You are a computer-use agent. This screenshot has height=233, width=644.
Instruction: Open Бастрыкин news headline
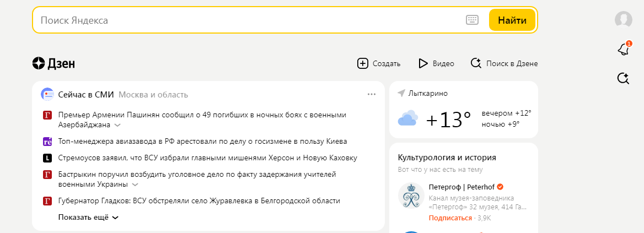[x=197, y=179]
